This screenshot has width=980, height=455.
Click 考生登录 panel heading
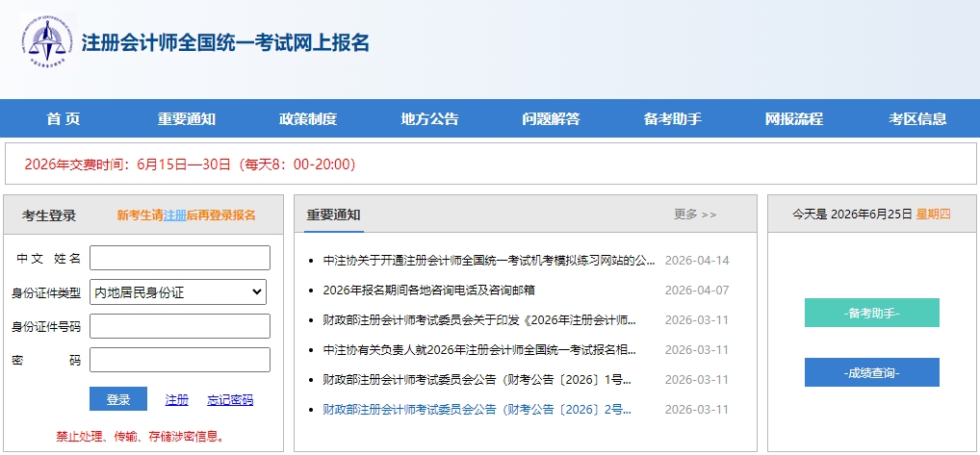click(x=49, y=215)
